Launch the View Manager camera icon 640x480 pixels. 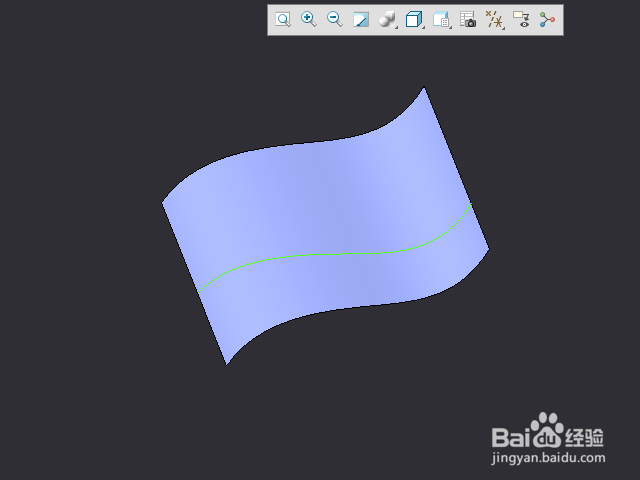coord(468,20)
